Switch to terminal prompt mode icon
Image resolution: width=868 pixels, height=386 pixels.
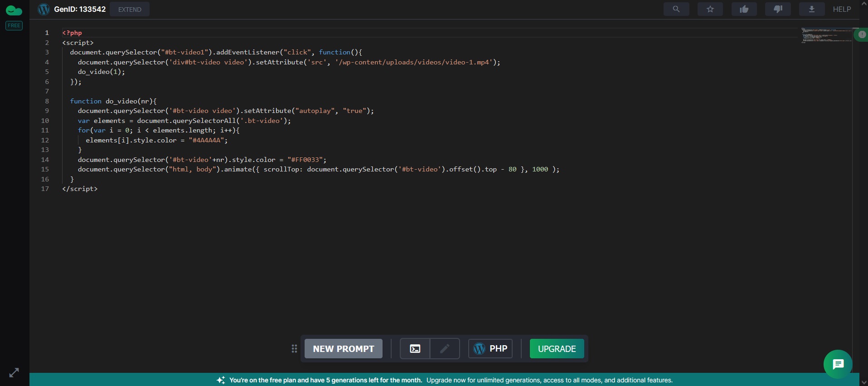415,349
